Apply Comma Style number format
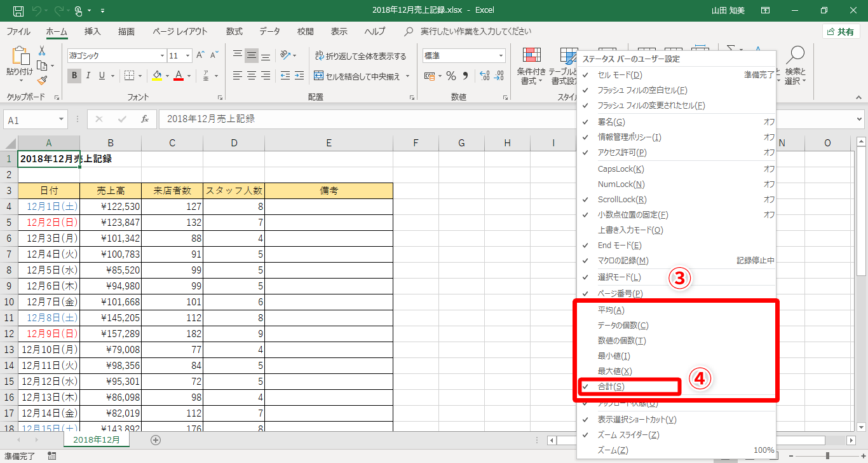 (x=465, y=76)
